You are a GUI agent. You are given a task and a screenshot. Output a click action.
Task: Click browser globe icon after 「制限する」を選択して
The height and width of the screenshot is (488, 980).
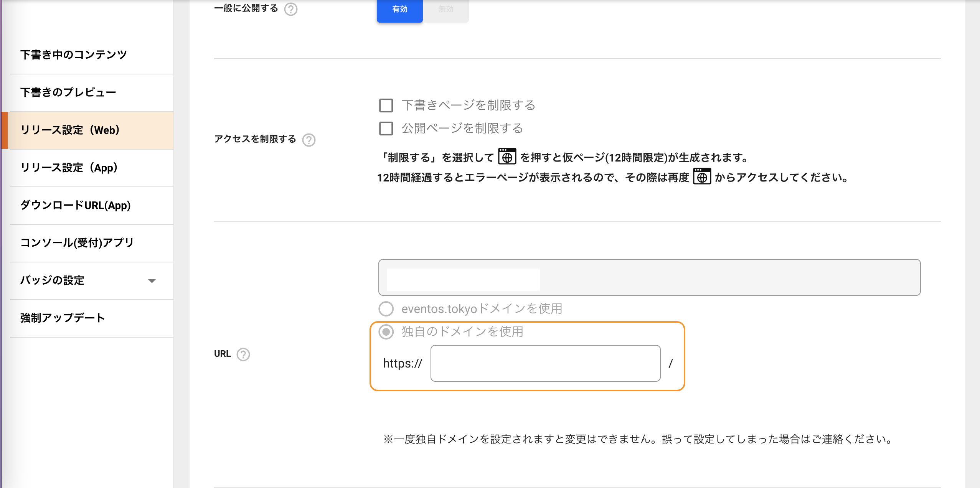tap(507, 157)
